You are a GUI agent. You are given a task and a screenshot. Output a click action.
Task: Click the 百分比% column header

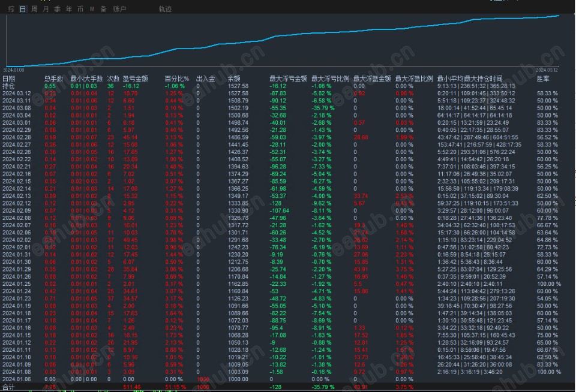click(x=176, y=79)
